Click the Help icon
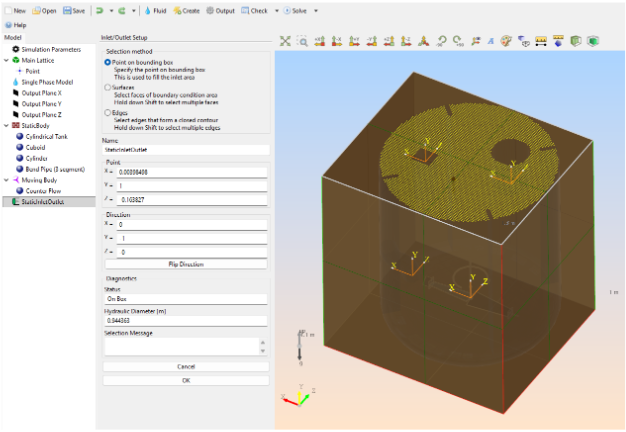Image resolution: width=626 pixels, height=432 pixels. [9, 25]
